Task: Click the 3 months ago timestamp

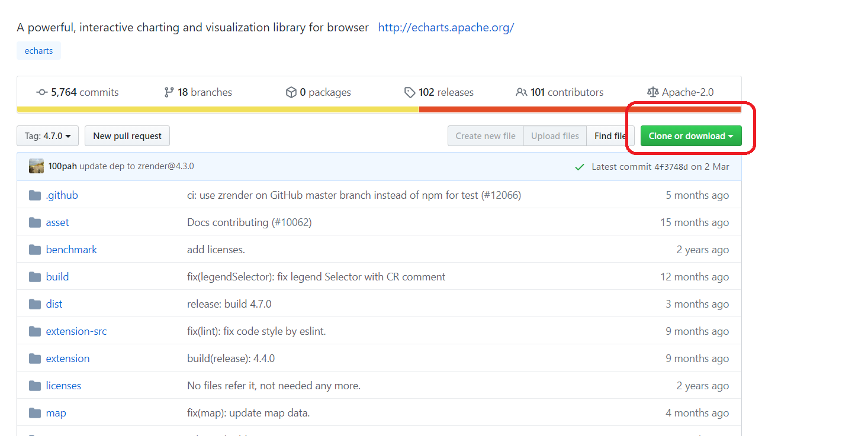Action: tap(697, 304)
